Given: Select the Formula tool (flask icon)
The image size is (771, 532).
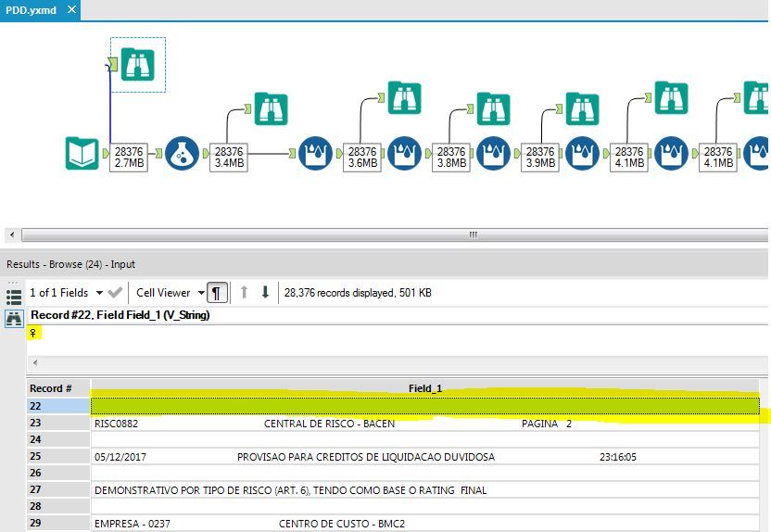Looking at the screenshot, I should click(x=182, y=154).
